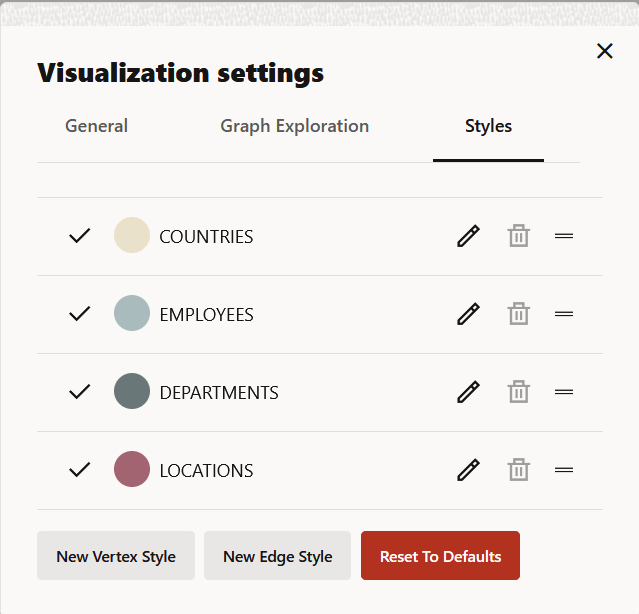This screenshot has height=614, width=639.
Task: Delete the LOCATIONS style
Action: (518, 470)
